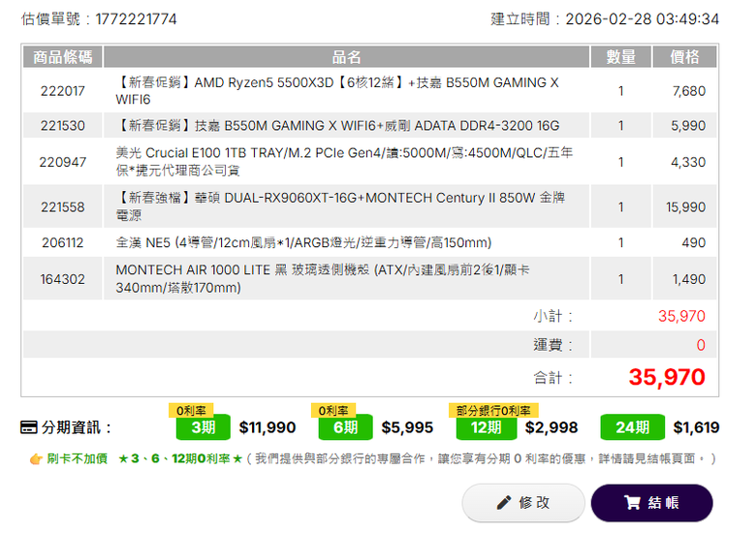This screenshot has width=756, height=533.
Task: Click product code 206112
Action: click(63, 242)
